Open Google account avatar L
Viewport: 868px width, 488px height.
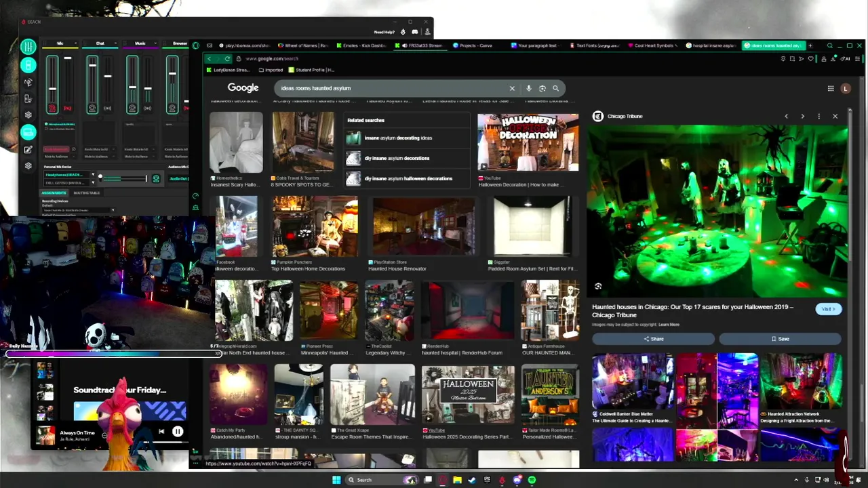pyautogui.click(x=845, y=88)
